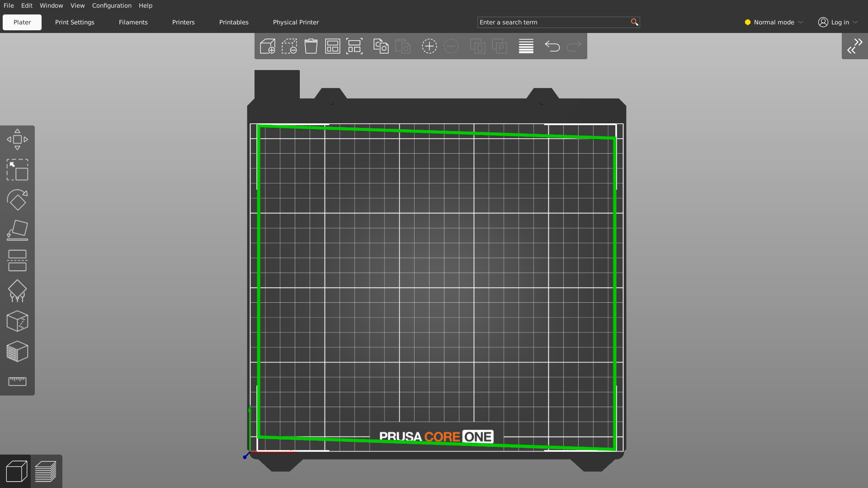868x488 pixels.
Task: Switch to sliced layers preview view
Action: click(x=46, y=471)
